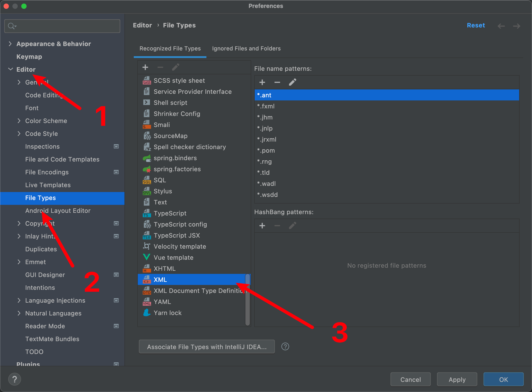Collapse the Editor section
Image resolution: width=532 pixels, height=392 pixels.
pos(10,69)
